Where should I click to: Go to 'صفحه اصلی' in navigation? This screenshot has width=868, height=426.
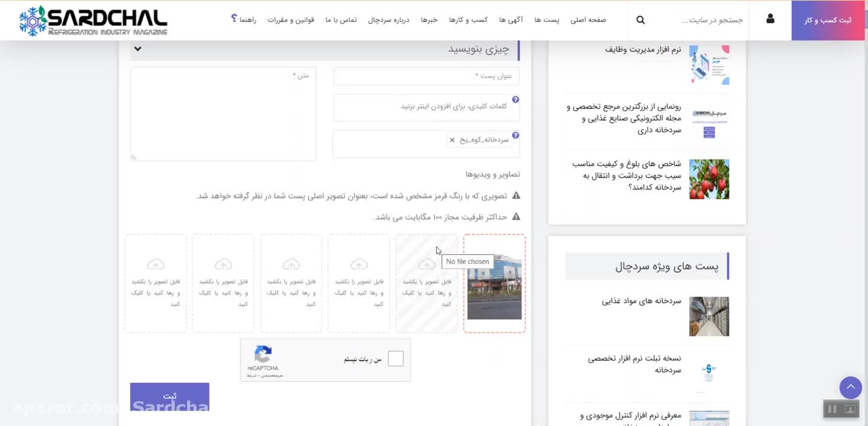click(588, 20)
